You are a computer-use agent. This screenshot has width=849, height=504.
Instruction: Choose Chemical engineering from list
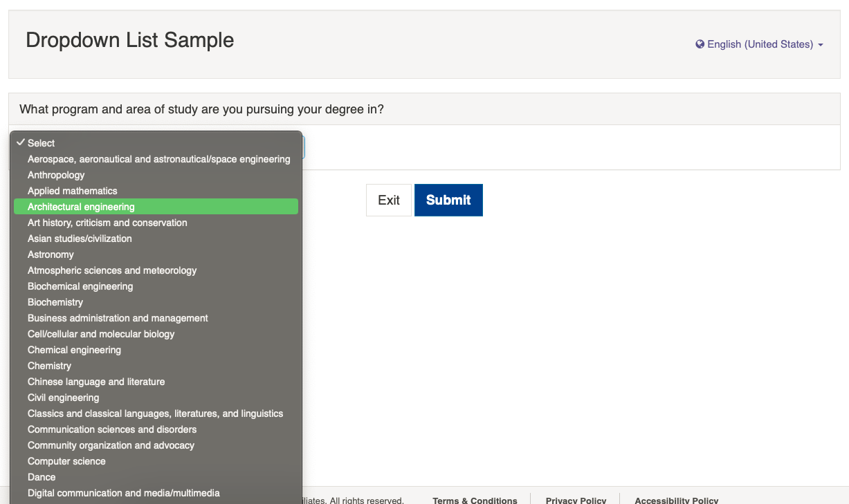(156, 350)
